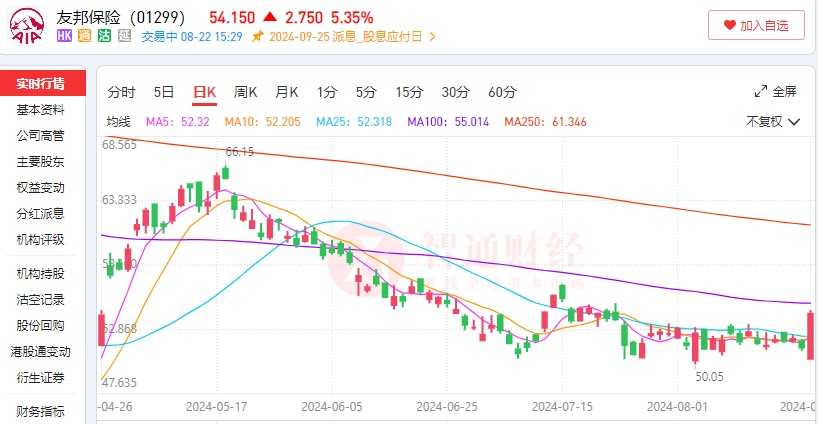Click the MA100: 55.014 indicator label

[x=448, y=122]
